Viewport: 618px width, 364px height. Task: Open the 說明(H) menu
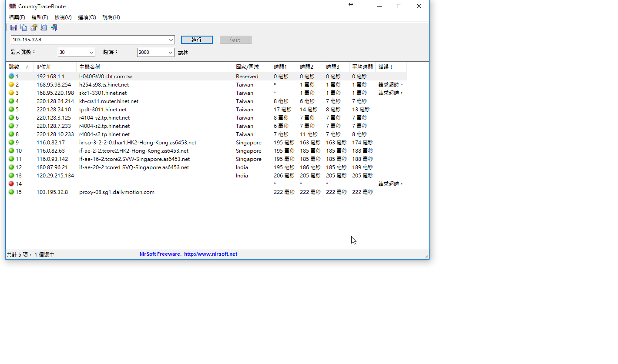[x=111, y=17]
